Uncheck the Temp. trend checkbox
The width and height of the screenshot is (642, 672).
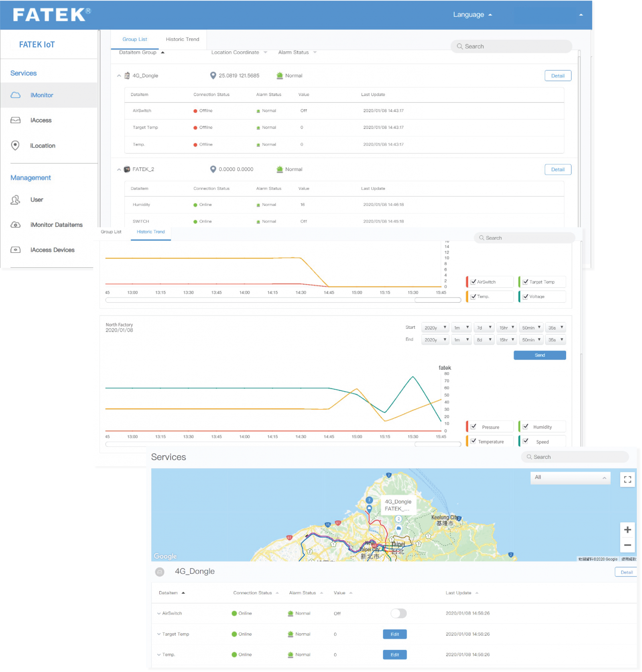pos(473,297)
